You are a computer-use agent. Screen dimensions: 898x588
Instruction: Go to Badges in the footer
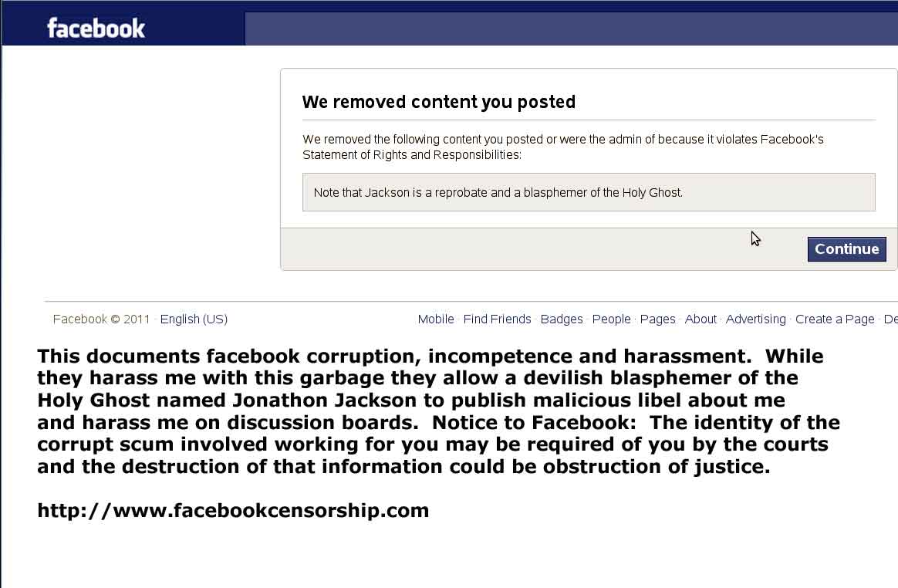pyautogui.click(x=562, y=319)
